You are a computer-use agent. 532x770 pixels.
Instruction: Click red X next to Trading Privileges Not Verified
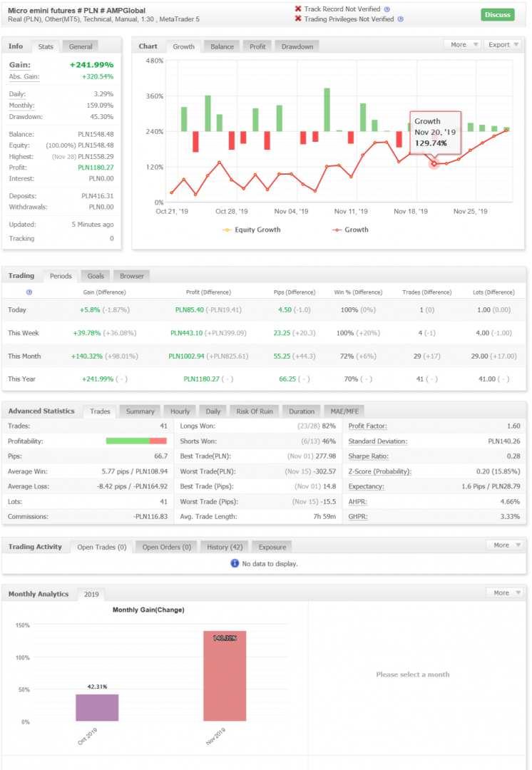[x=297, y=19]
